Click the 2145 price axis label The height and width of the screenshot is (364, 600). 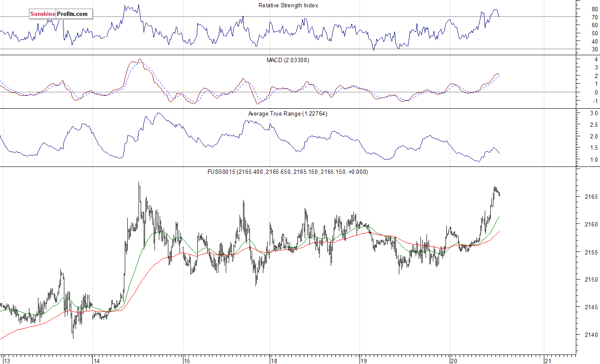591,308
